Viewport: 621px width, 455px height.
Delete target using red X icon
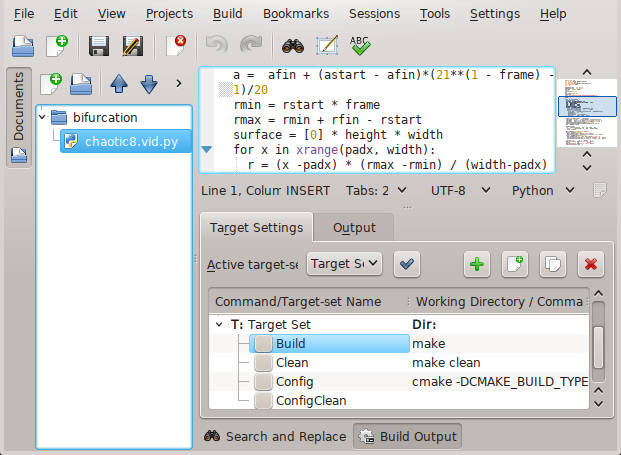[590, 264]
